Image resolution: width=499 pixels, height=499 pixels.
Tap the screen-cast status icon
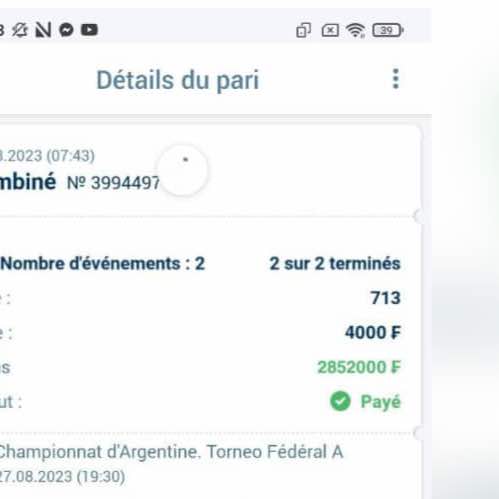click(303, 30)
